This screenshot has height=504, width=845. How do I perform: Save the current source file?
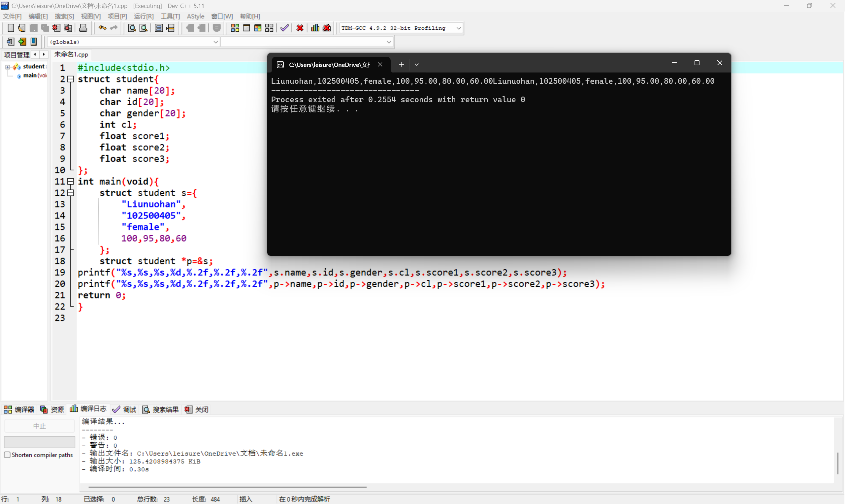(33, 28)
